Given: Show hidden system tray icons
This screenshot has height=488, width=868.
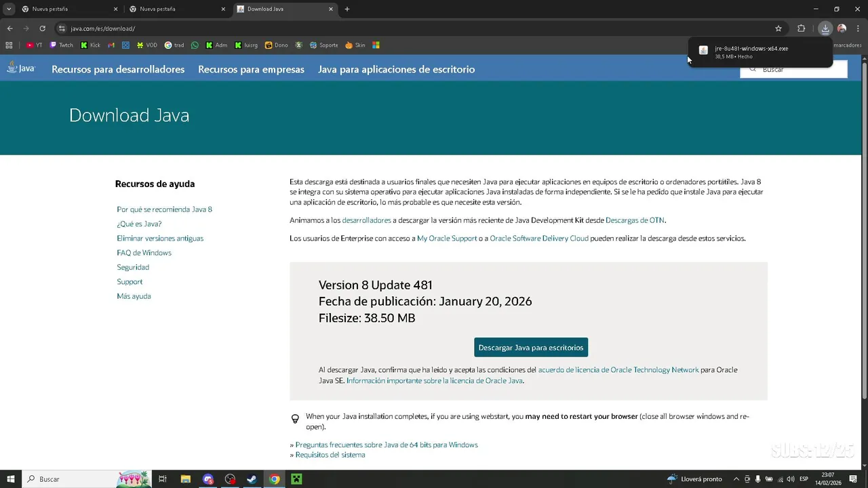Looking at the screenshot, I should (736, 479).
